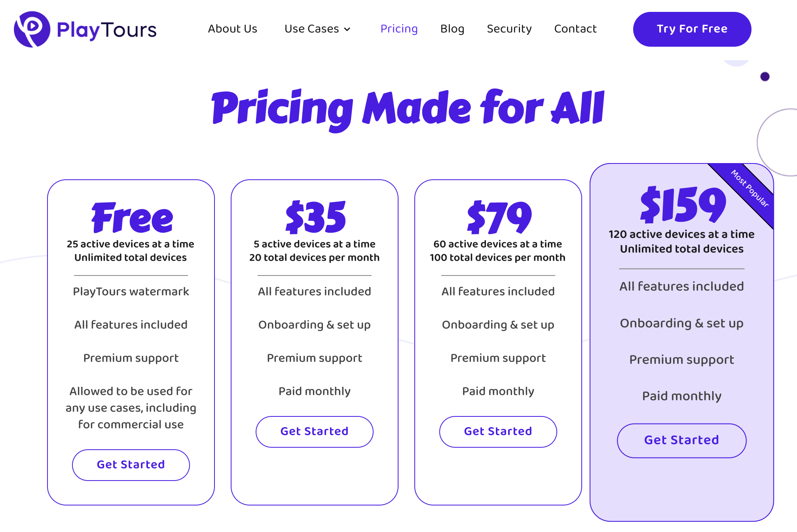Open the Security page
The height and width of the screenshot is (532, 797).
point(509,29)
